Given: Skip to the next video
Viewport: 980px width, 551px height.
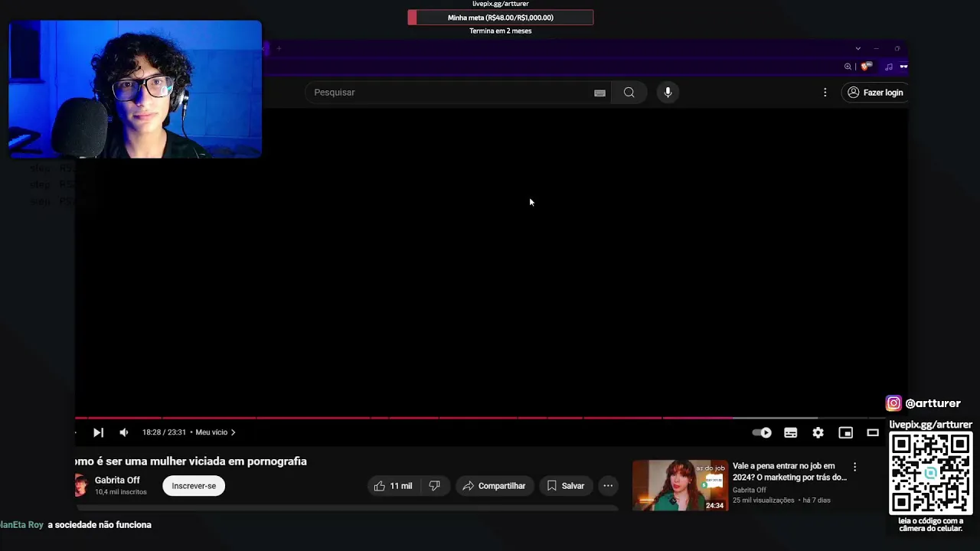Looking at the screenshot, I should 98,432.
